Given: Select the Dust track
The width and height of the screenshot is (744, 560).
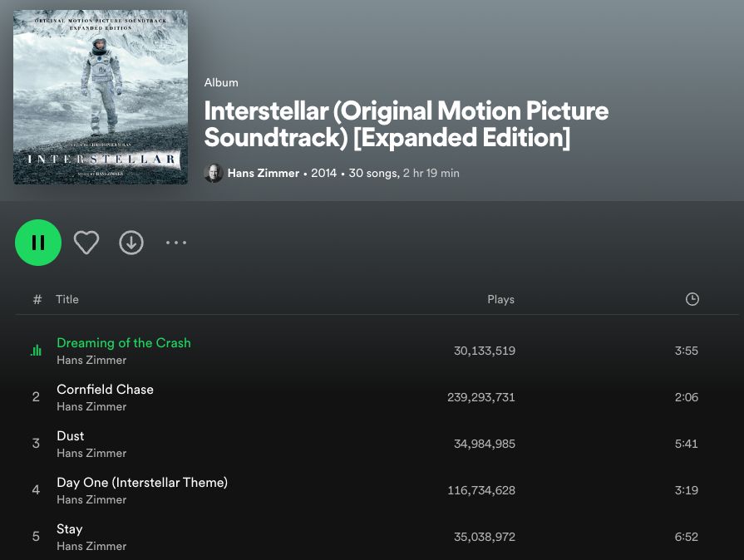Looking at the screenshot, I should 70,435.
